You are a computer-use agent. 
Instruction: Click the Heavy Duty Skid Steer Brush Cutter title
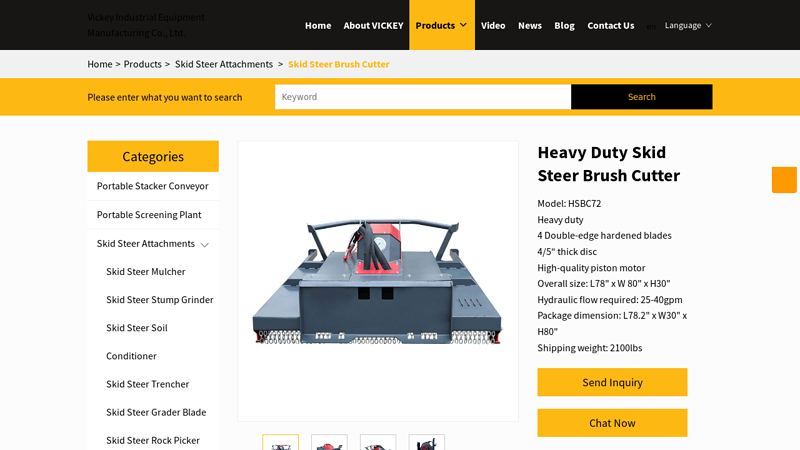pyautogui.click(x=609, y=163)
